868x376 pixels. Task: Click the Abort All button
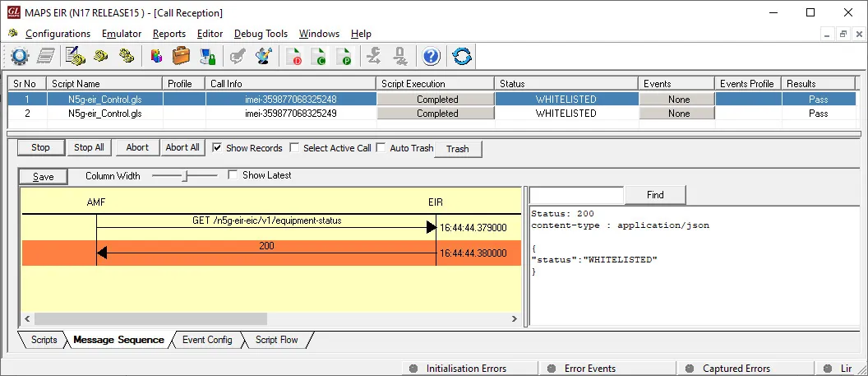[x=182, y=148]
